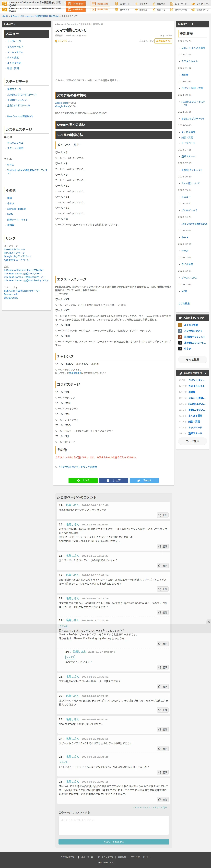
Task: Open 通常ステージ updated 696日前
Action: pos(196,434)
